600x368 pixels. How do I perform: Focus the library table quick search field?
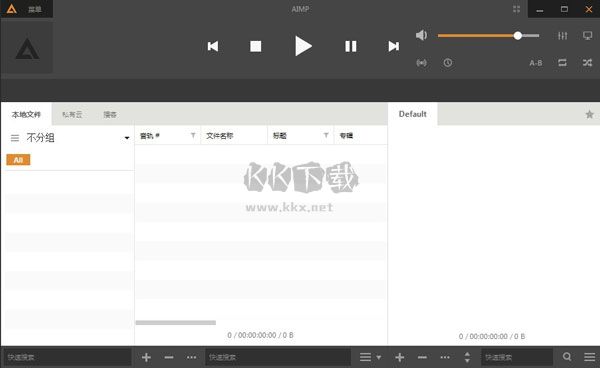tap(278, 357)
